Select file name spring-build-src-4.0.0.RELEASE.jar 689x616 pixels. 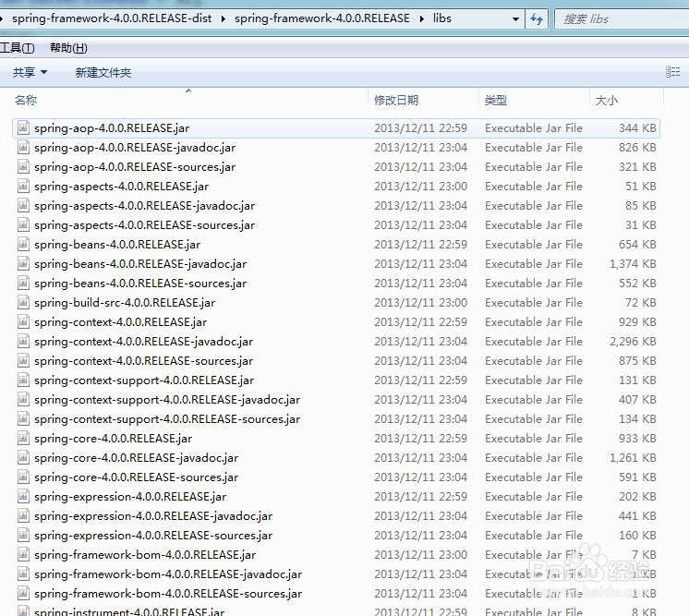click(x=125, y=302)
